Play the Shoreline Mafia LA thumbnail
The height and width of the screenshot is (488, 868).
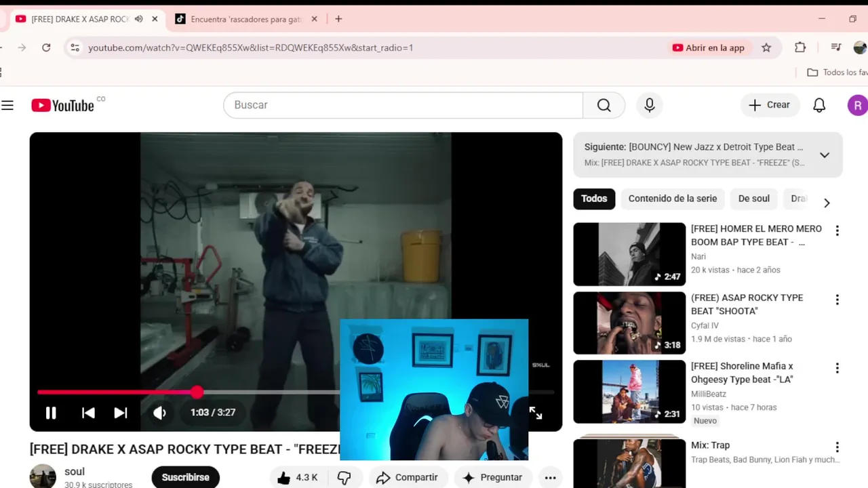(x=629, y=392)
